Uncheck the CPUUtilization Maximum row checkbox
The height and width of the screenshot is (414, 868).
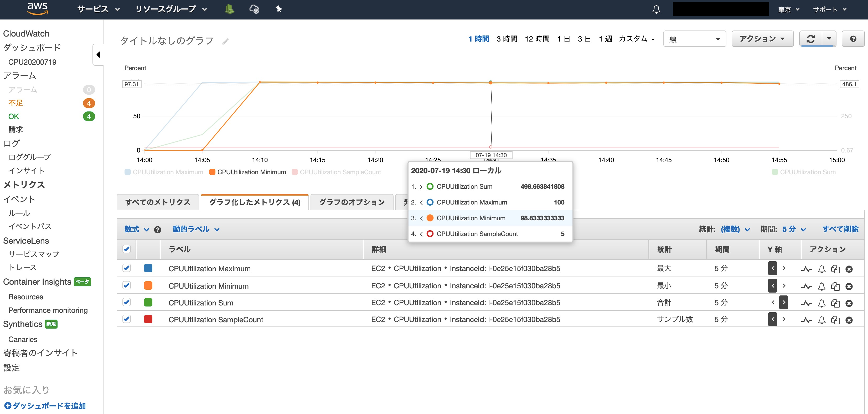[x=127, y=268]
